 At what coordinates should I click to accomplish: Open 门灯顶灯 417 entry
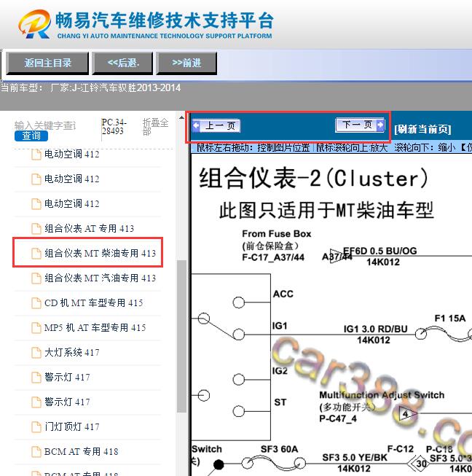click(x=71, y=427)
